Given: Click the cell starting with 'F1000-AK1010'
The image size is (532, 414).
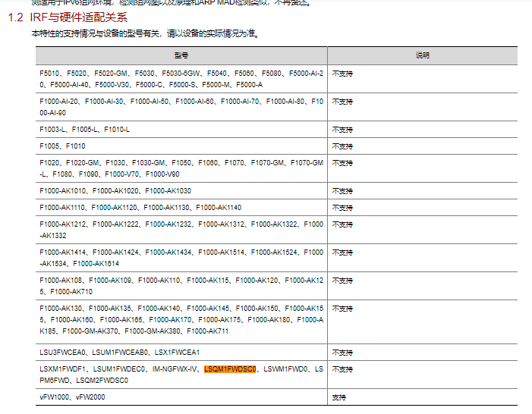Looking at the screenshot, I should pos(181,191).
